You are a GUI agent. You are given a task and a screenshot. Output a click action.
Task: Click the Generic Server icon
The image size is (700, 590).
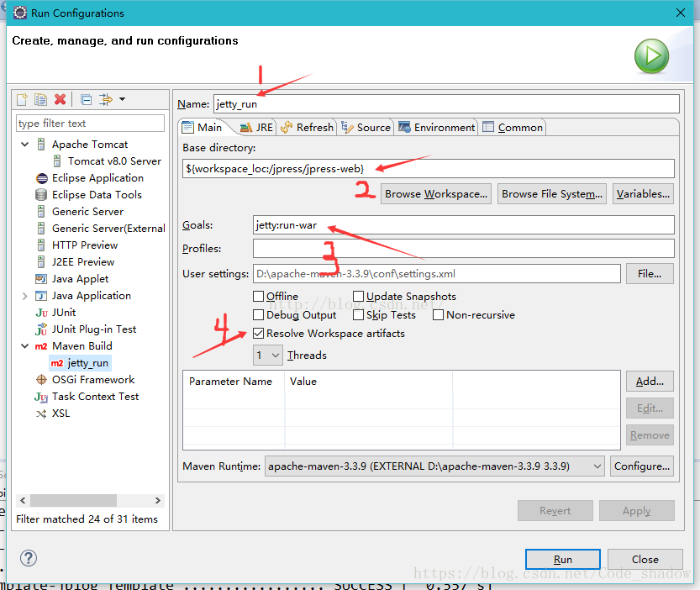point(41,211)
